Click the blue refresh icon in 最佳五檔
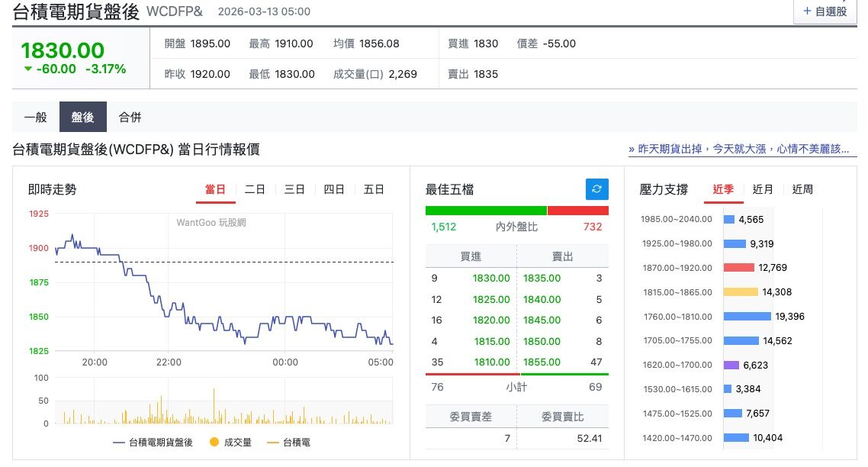This screenshot has width=868, height=467. (596, 189)
